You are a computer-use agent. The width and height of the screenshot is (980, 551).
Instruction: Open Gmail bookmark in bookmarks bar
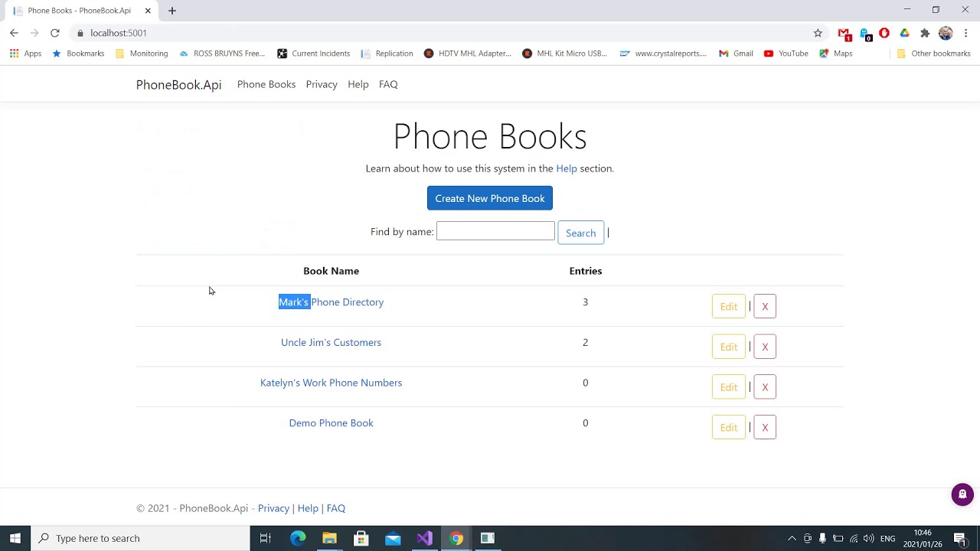tap(736, 54)
